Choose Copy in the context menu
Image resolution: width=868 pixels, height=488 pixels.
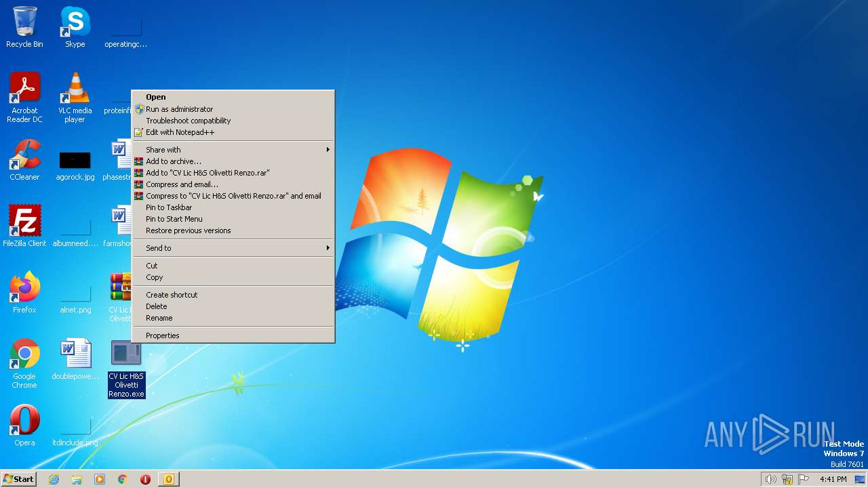pyautogui.click(x=233, y=277)
